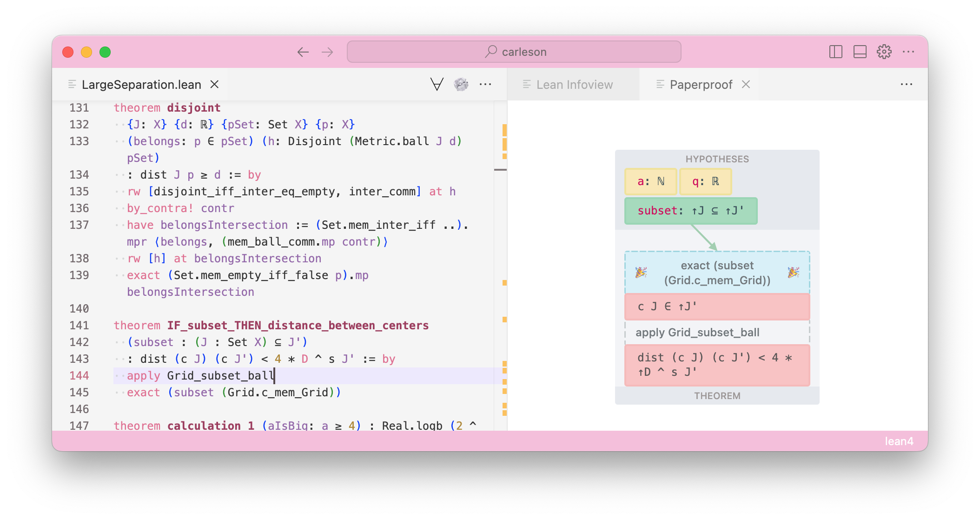Viewport: 980px width, 520px height.
Task: Select hypothesis a: ℕ box
Action: click(x=650, y=181)
